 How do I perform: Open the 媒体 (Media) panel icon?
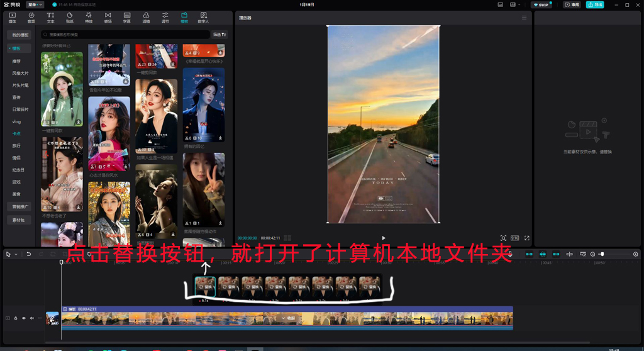pos(12,17)
